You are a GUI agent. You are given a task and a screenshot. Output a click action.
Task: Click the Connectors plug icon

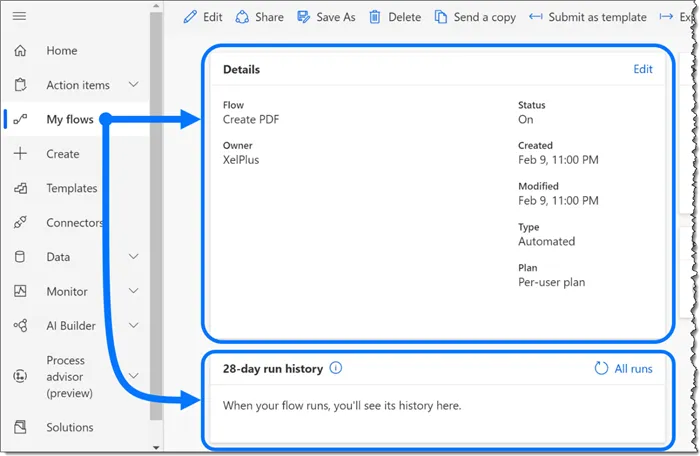coord(20,223)
